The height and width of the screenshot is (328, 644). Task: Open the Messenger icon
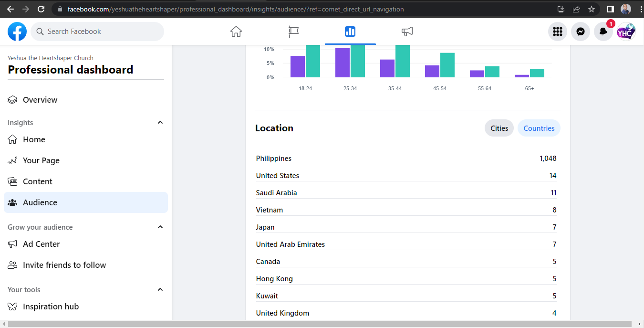tap(581, 32)
